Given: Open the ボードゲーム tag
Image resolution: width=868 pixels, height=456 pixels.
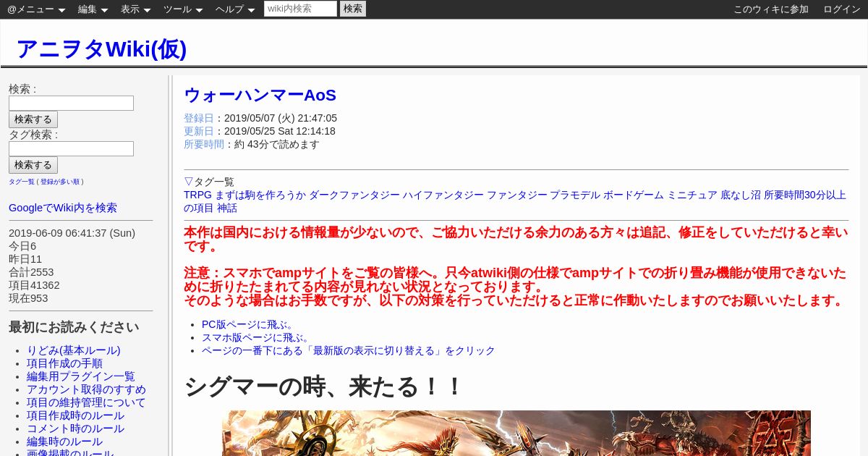Looking at the screenshot, I should coord(634,195).
